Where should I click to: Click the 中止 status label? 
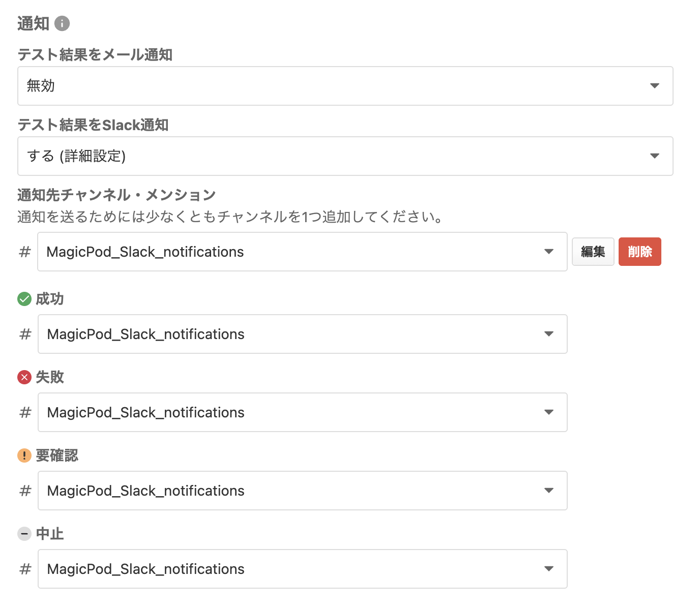point(50,534)
